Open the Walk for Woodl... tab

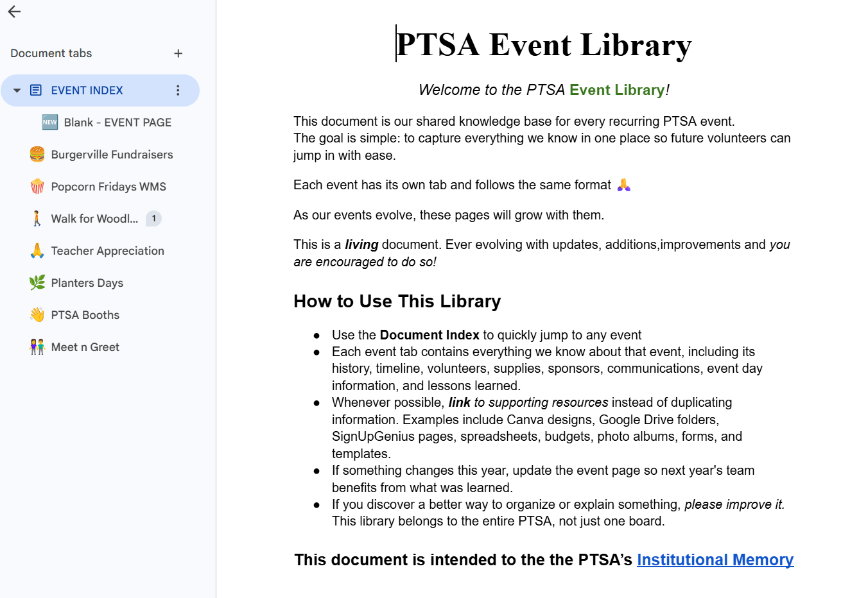94,219
